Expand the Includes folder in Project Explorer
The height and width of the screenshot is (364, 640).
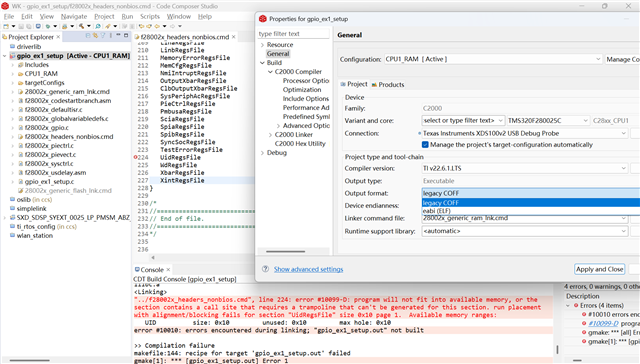(x=13, y=65)
